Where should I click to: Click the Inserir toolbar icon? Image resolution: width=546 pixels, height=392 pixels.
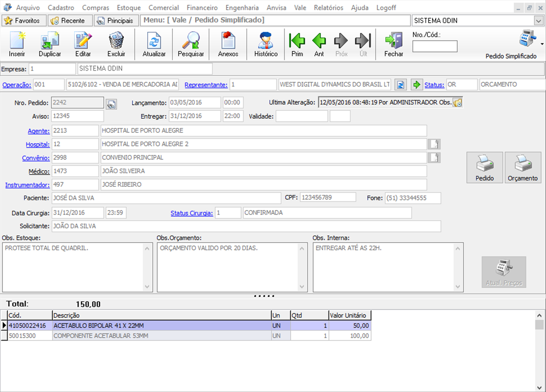pos(17,44)
